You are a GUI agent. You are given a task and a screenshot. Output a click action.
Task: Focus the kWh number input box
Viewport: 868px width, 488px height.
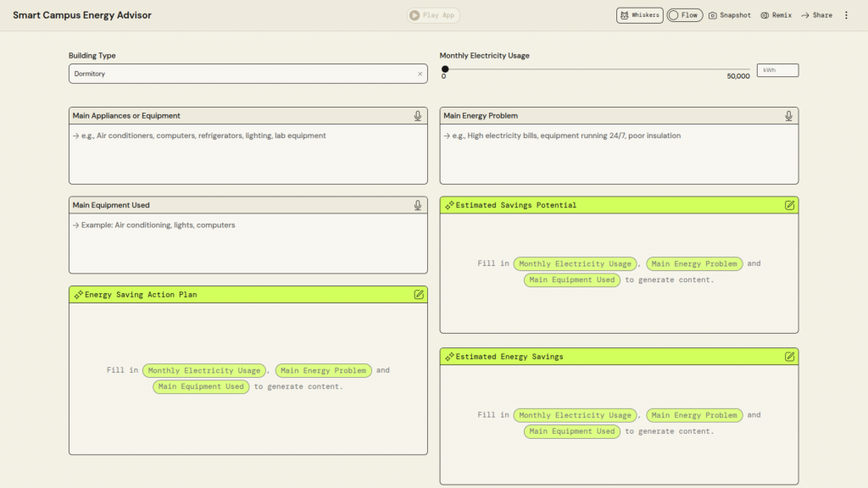777,70
